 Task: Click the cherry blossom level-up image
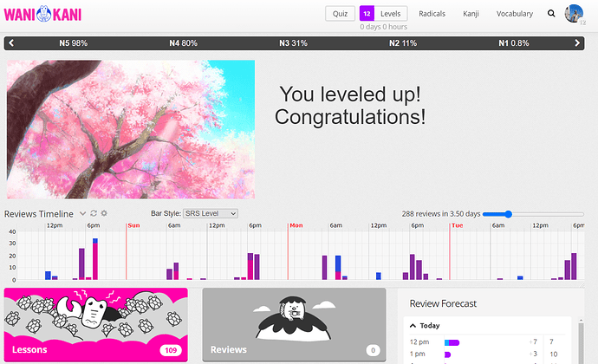pos(131,129)
